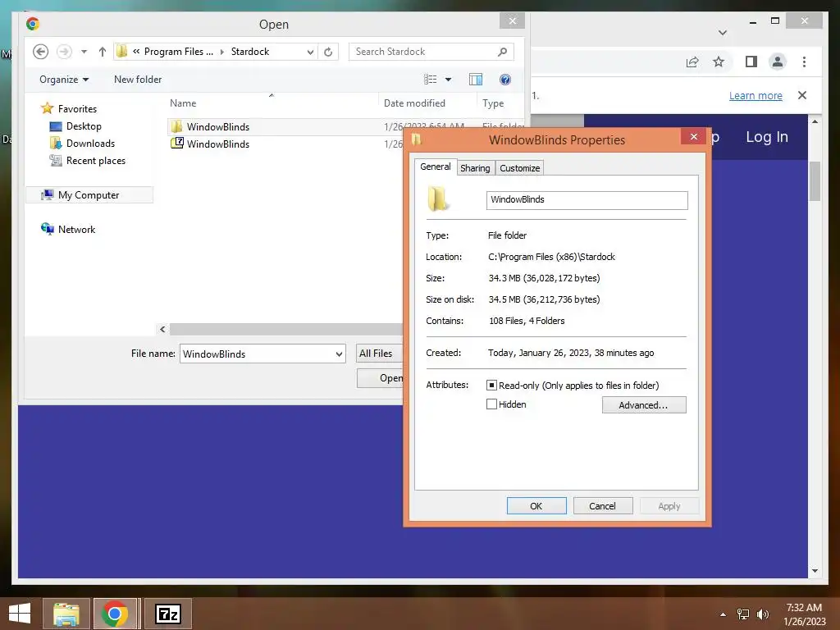
Task: Dismiss the Chrome info bar
Action: (x=802, y=95)
